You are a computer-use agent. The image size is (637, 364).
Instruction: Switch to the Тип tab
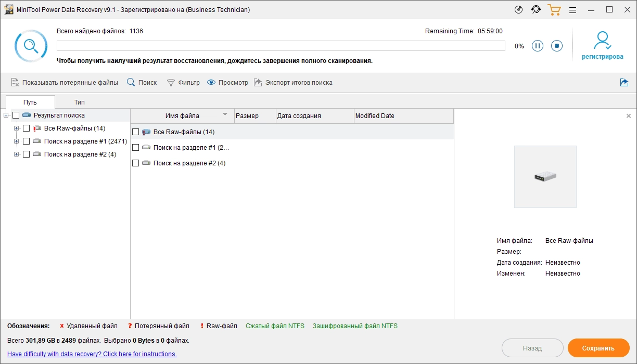pyautogui.click(x=79, y=102)
